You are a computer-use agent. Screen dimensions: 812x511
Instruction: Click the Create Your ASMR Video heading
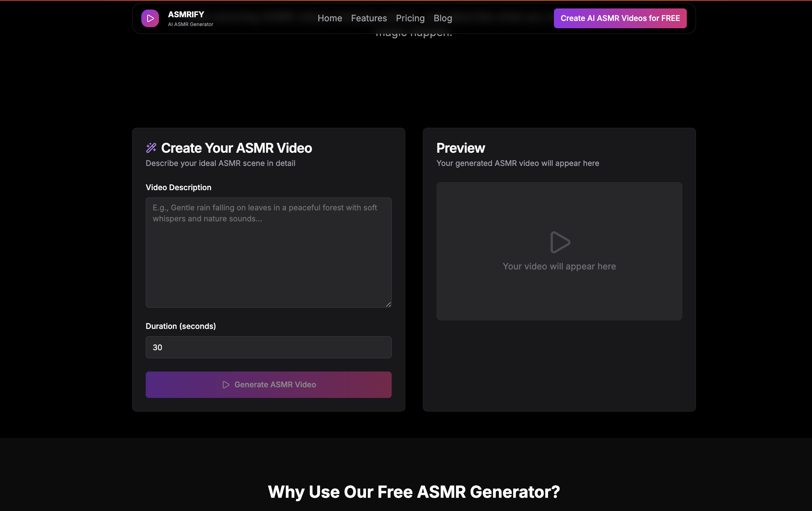coord(236,148)
